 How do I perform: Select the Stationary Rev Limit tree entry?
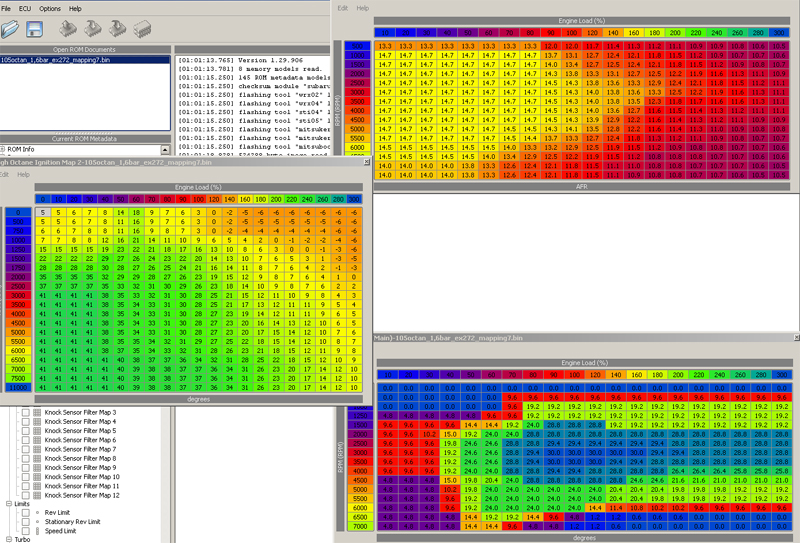[72, 522]
